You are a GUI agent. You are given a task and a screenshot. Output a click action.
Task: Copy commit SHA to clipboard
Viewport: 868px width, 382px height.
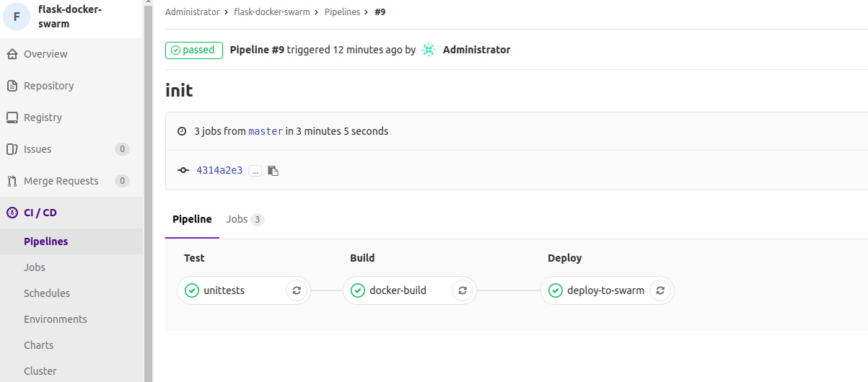pyautogui.click(x=273, y=171)
